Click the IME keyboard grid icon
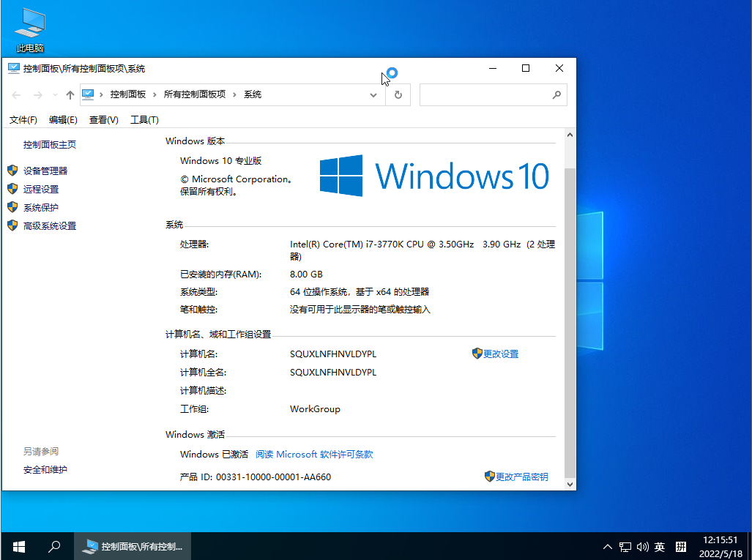Image resolution: width=752 pixels, height=560 pixels. [x=680, y=547]
